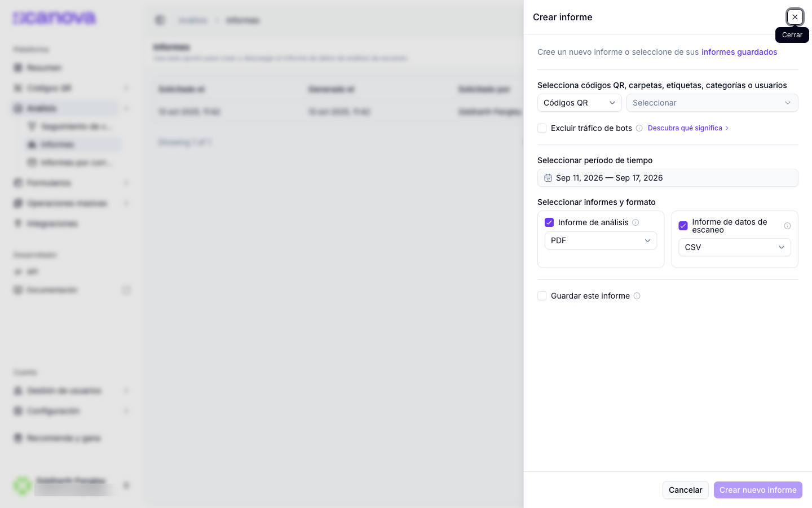Click info icon next to Informe de análisis
Viewport: 812px width, 508px height.
tap(636, 222)
